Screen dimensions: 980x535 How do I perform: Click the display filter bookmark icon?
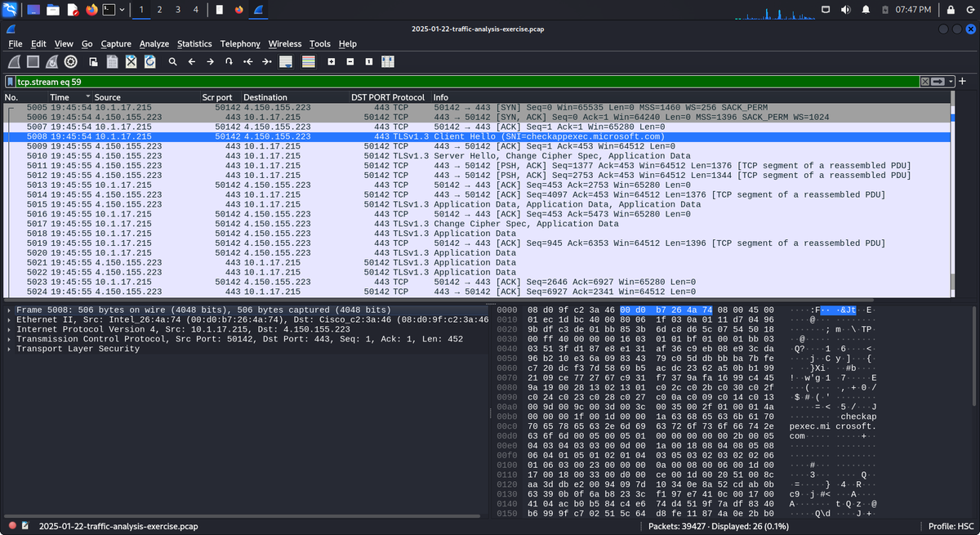click(x=11, y=82)
